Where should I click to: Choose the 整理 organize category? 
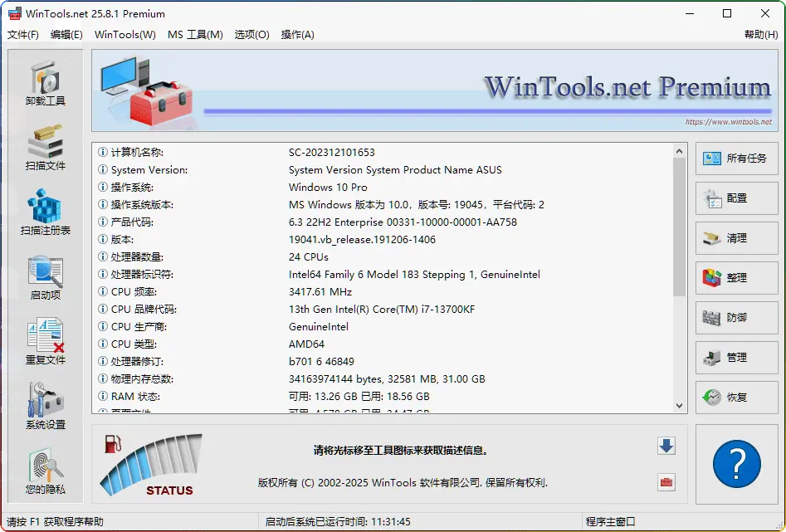pyautogui.click(x=736, y=278)
